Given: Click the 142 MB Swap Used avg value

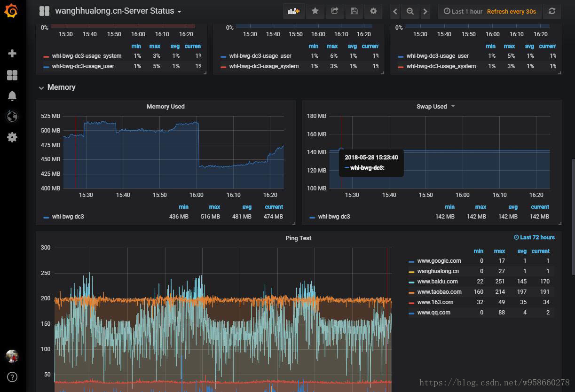Looking at the screenshot, I should point(508,217).
